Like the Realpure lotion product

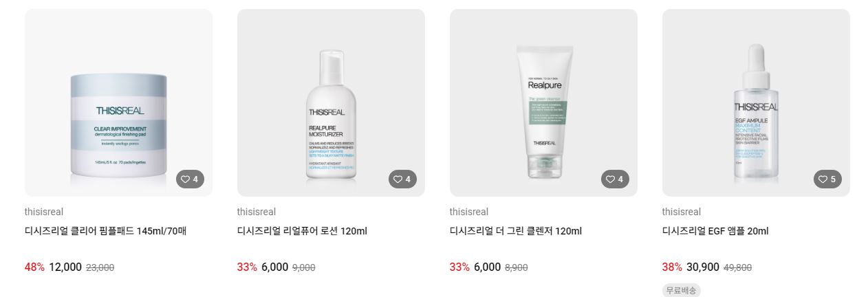pyautogui.click(x=402, y=179)
